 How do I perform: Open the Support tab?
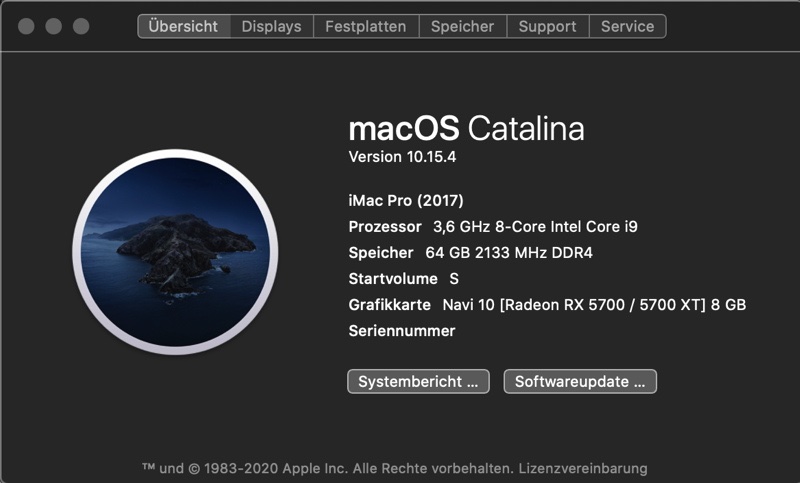coord(547,26)
